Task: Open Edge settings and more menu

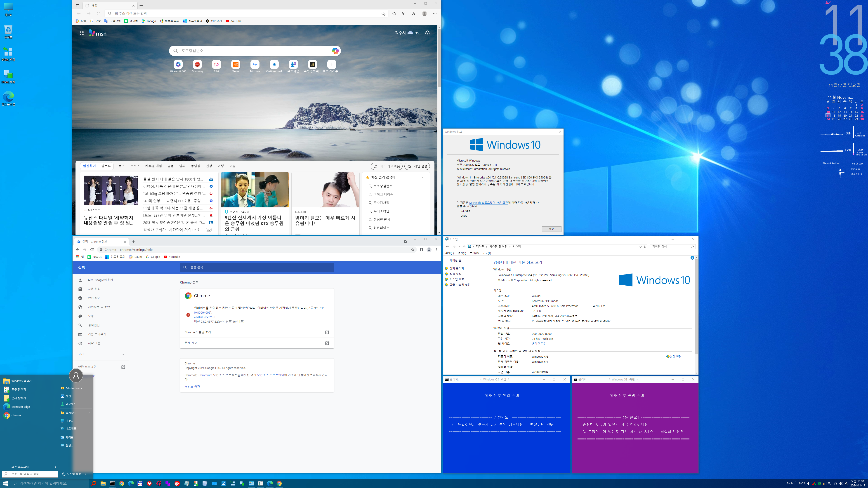Action: point(435,14)
